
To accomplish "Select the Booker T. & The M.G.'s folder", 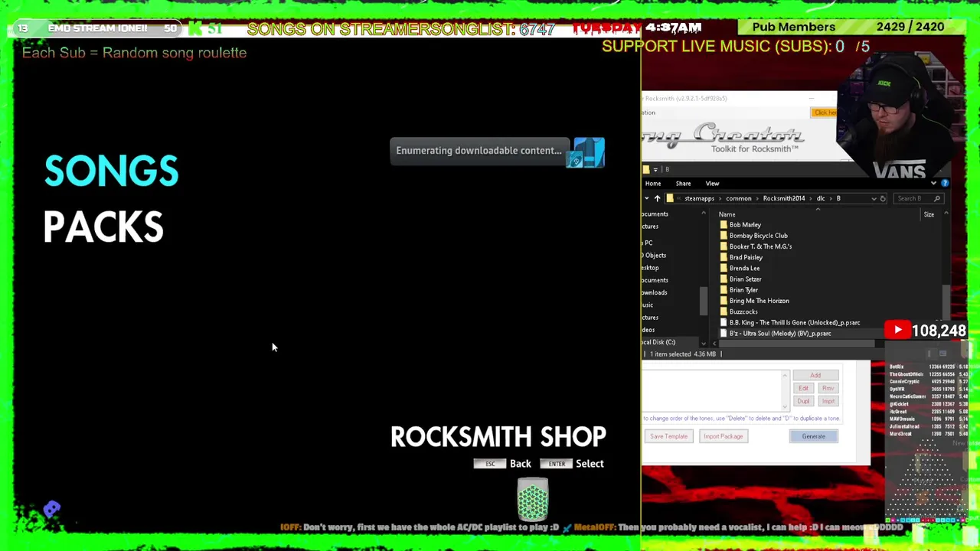I will (761, 246).
